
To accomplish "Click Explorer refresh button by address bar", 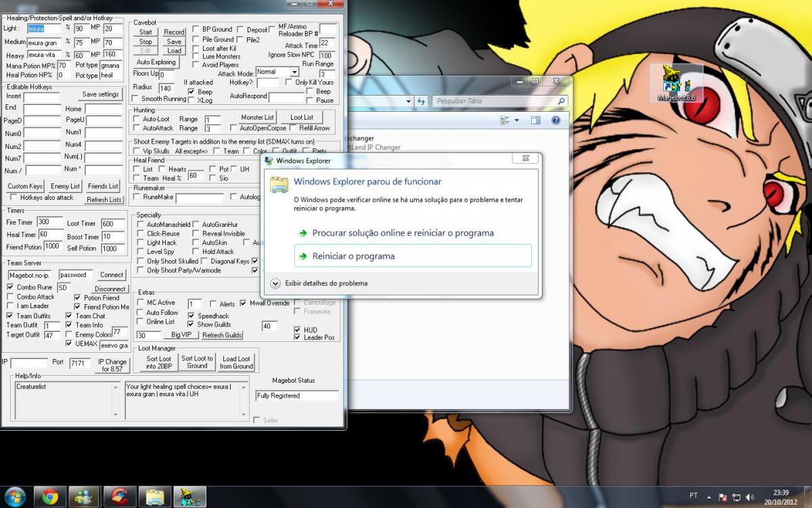I will [421, 101].
